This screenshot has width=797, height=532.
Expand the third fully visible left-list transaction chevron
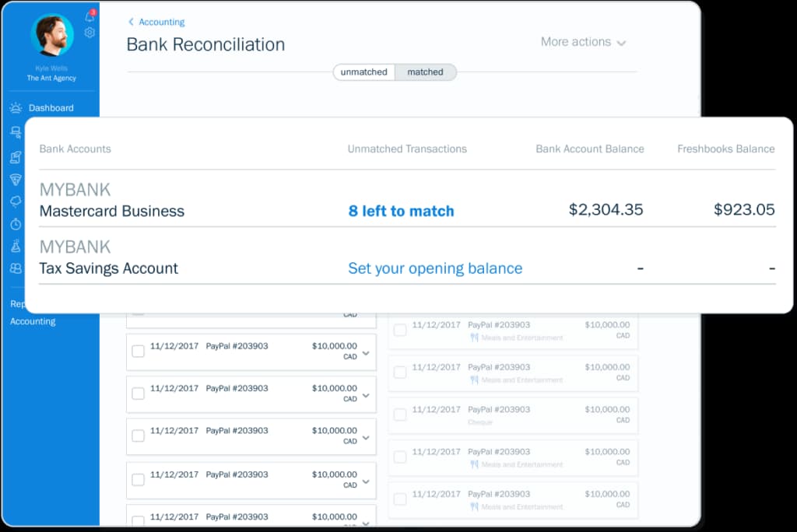366,437
